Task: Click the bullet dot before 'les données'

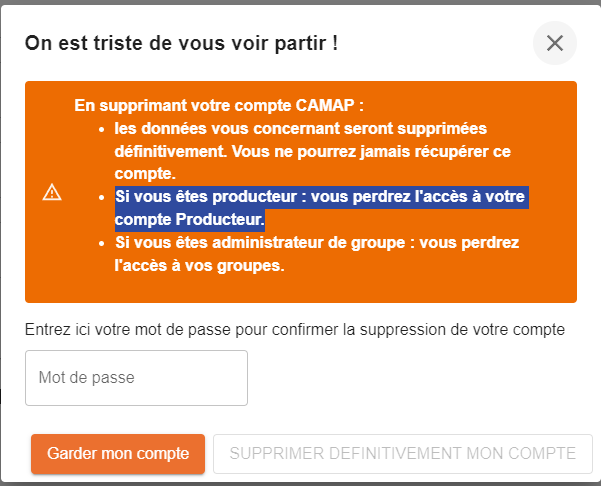Action: tap(103, 129)
